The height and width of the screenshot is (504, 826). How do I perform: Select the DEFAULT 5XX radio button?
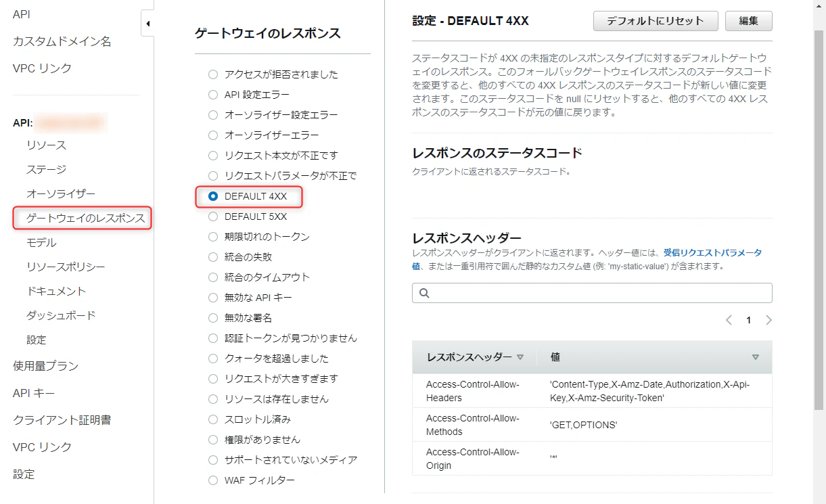pos(213,216)
